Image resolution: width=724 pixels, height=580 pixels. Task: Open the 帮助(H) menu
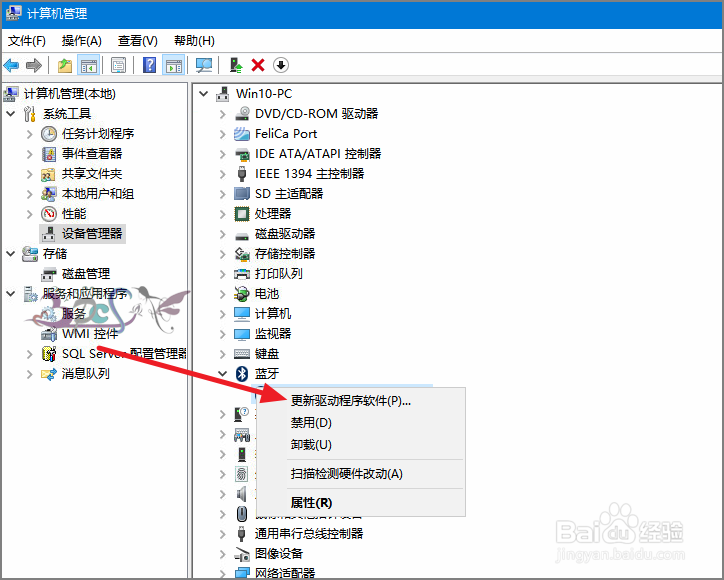[194, 41]
